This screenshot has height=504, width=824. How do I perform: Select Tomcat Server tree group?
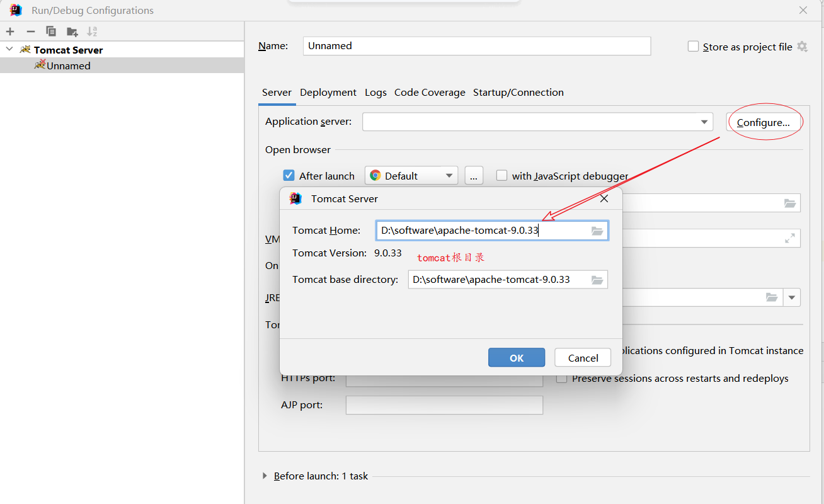pos(122,50)
